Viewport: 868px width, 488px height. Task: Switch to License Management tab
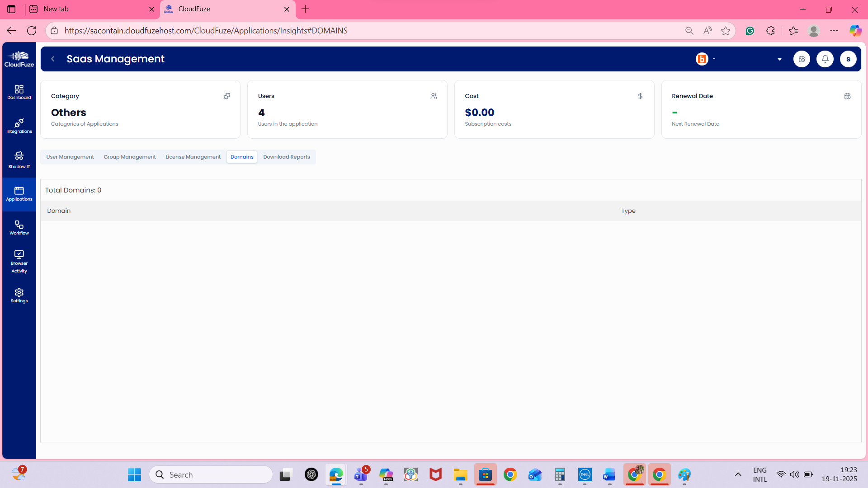[193, 157]
